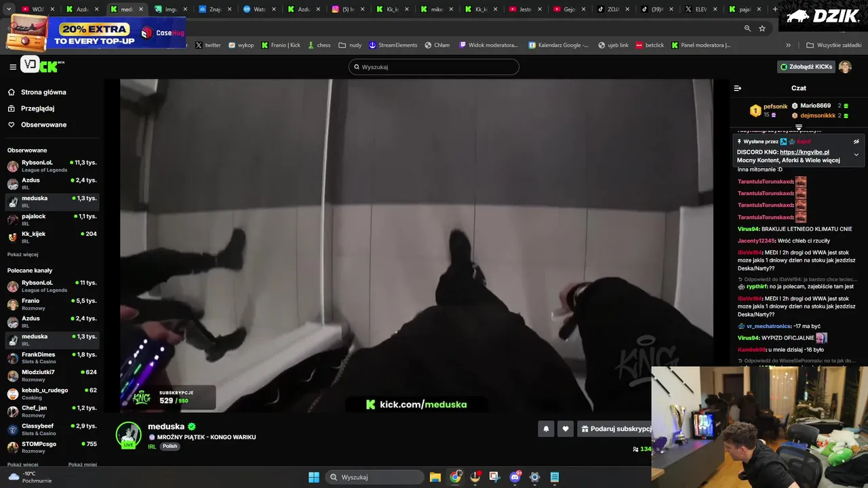Open Classybeef recommended channel
Screen dimensions: 868x488
click(52, 430)
